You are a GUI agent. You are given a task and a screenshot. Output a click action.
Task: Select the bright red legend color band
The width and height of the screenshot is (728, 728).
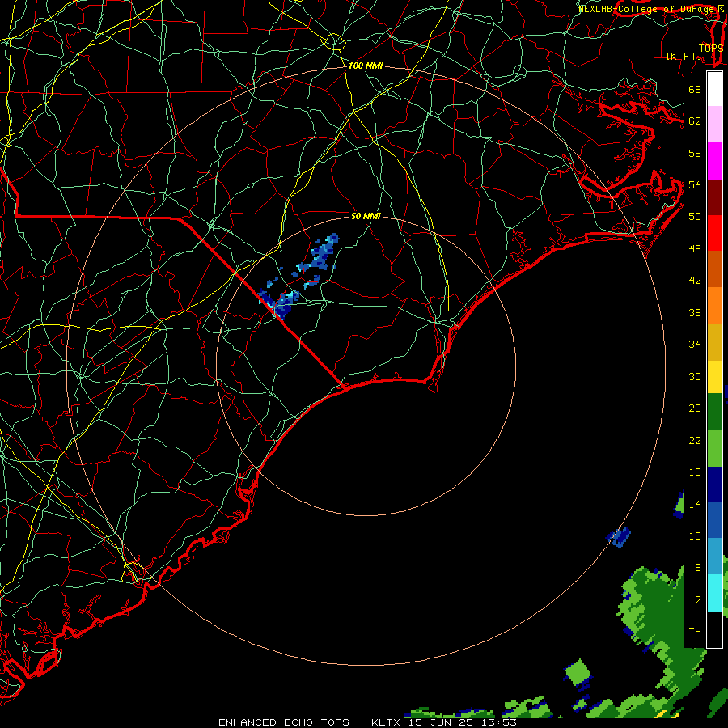714,233
